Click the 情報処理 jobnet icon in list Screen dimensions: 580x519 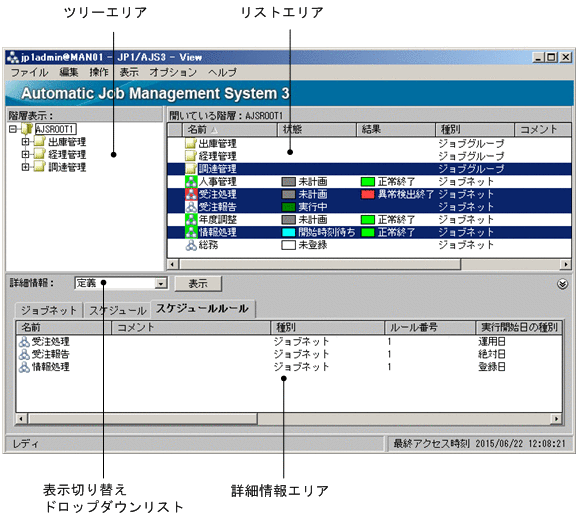coord(191,232)
